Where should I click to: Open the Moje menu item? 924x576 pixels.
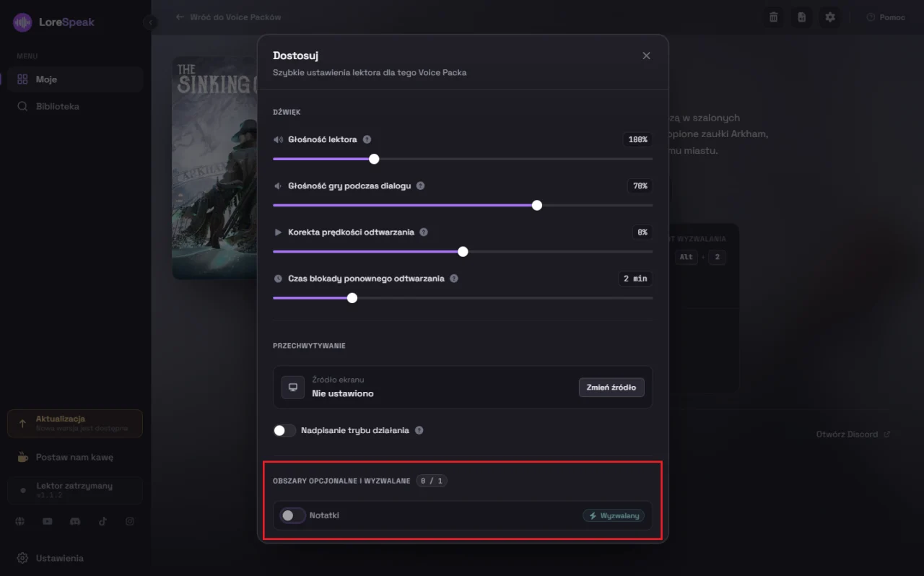click(76, 79)
